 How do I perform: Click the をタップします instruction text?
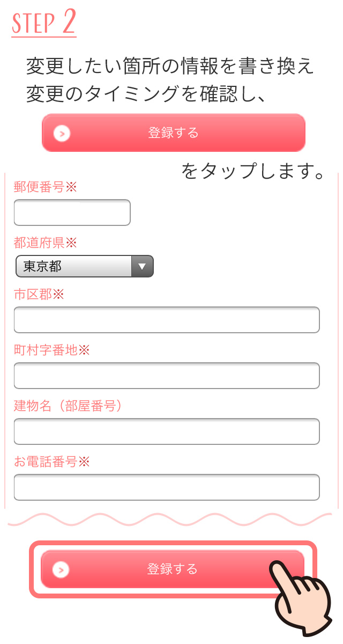tap(253, 171)
